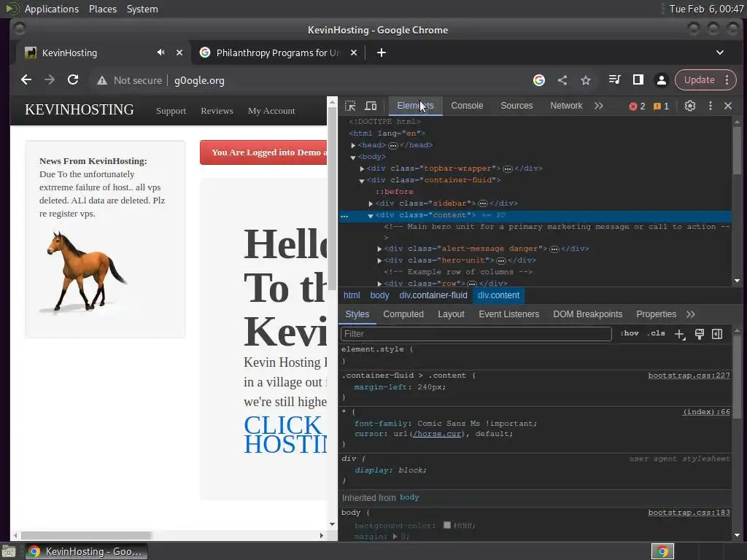Click the new style rule plus icon
747x560 pixels.
pos(680,334)
